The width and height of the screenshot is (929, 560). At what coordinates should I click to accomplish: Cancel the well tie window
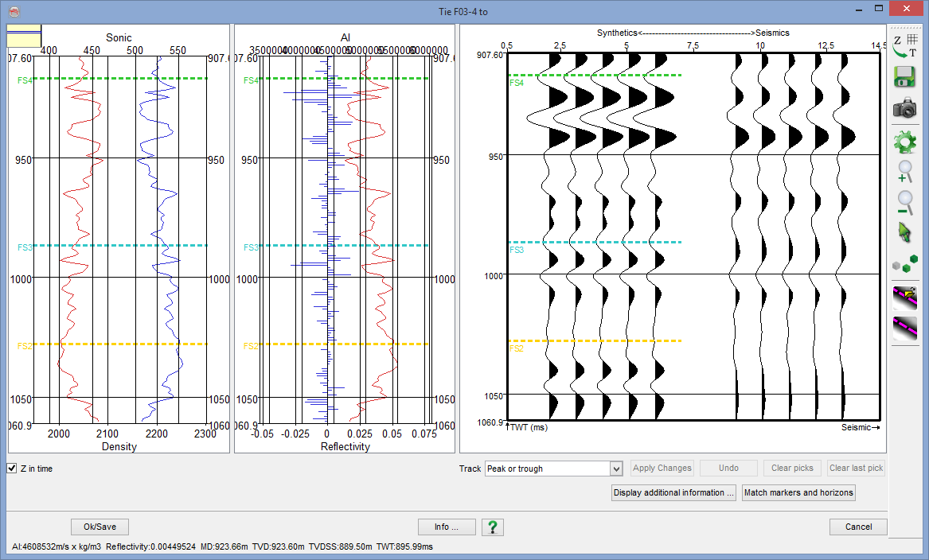858,527
